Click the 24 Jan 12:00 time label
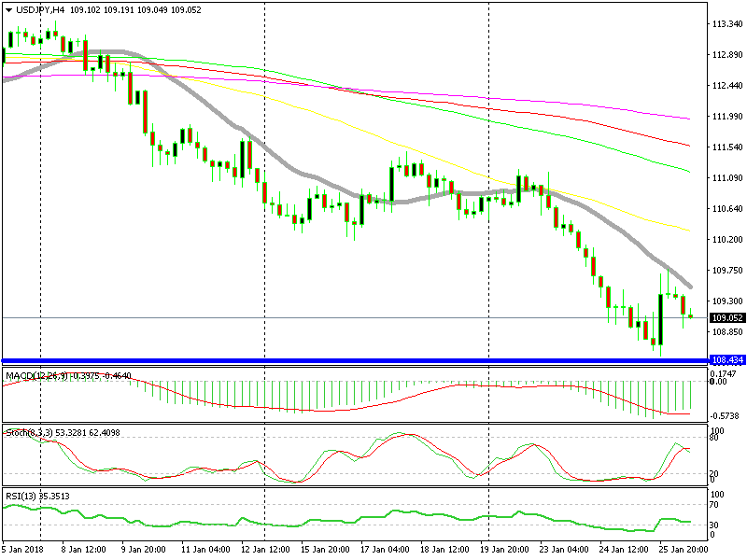 point(624,549)
